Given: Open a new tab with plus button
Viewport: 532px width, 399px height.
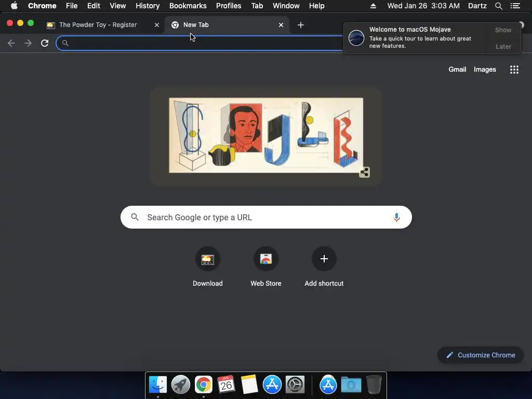Looking at the screenshot, I should [301, 25].
